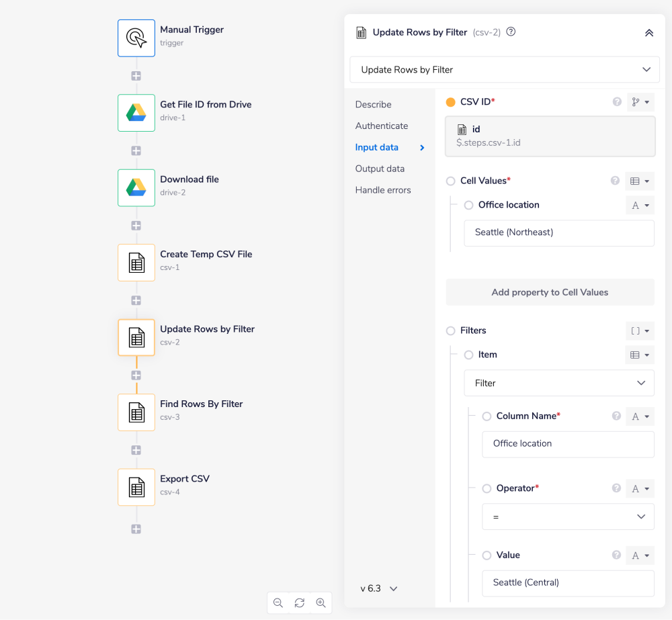Open the Update Rows by Filter operation dropdown

tap(505, 70)
